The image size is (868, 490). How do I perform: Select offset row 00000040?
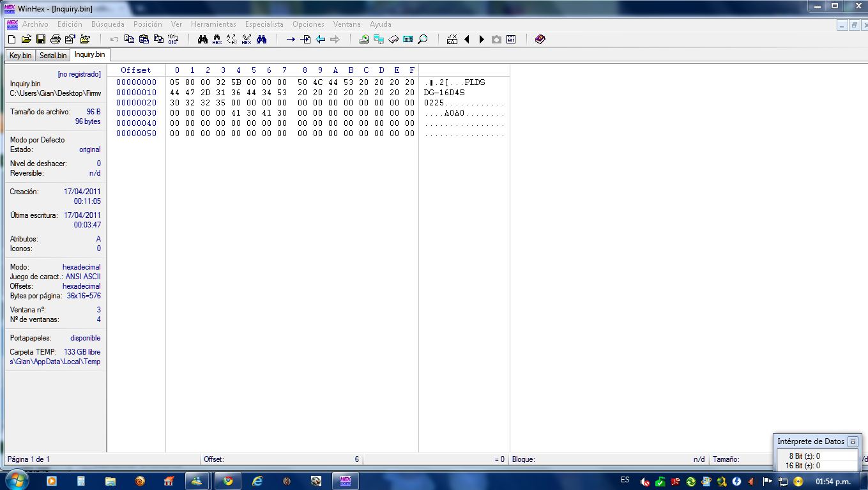coord(136,123)
